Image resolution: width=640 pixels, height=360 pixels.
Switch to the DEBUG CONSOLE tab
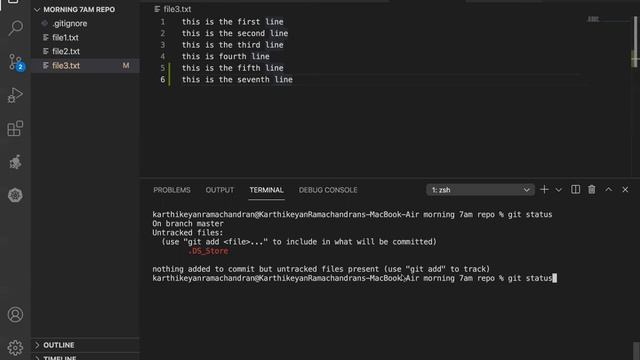(x=328, y=190)
